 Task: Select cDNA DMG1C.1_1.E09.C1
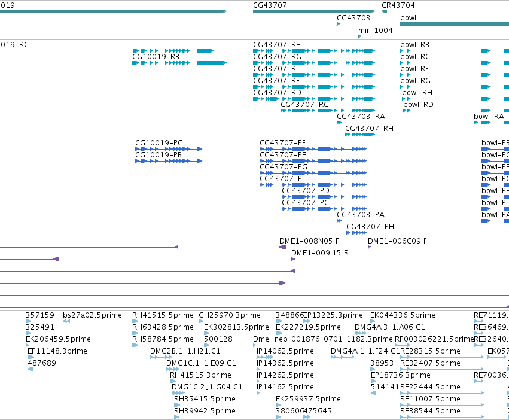(x=201, y=363)
